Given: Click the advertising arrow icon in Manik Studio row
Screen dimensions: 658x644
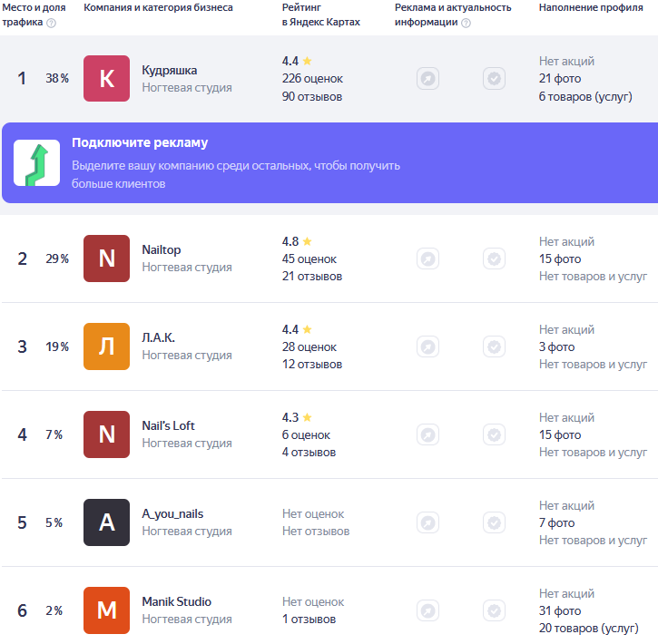Looking at the screenshot, I should click(428, 610).
